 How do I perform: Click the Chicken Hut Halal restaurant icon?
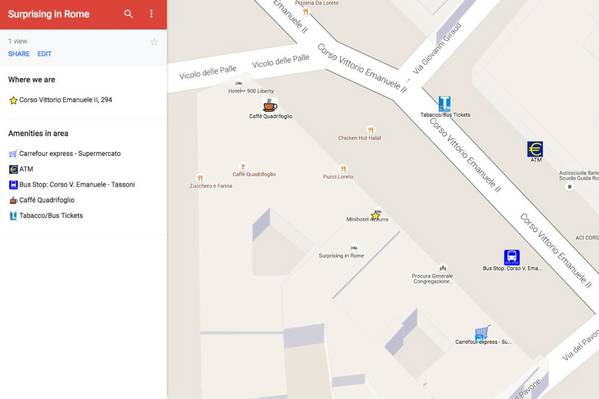(x=370, y=131)
